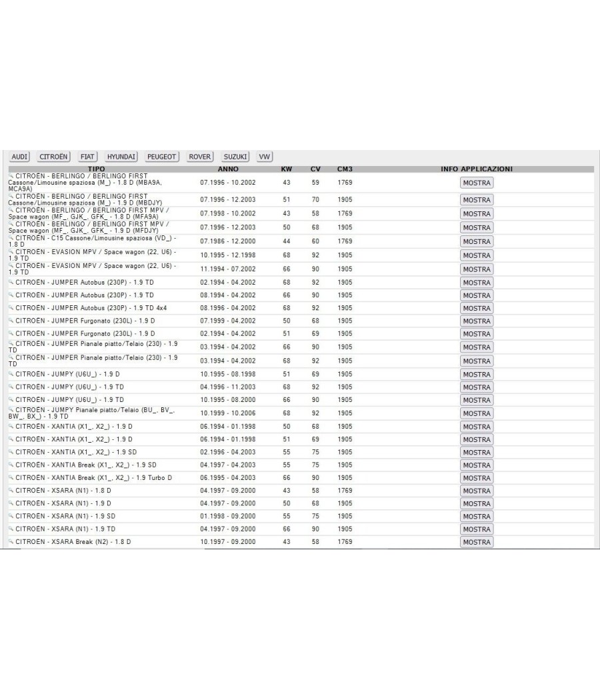Screen dimensions: 600x700
Task: Click the CM3 column header
Action: coord(345,169)
